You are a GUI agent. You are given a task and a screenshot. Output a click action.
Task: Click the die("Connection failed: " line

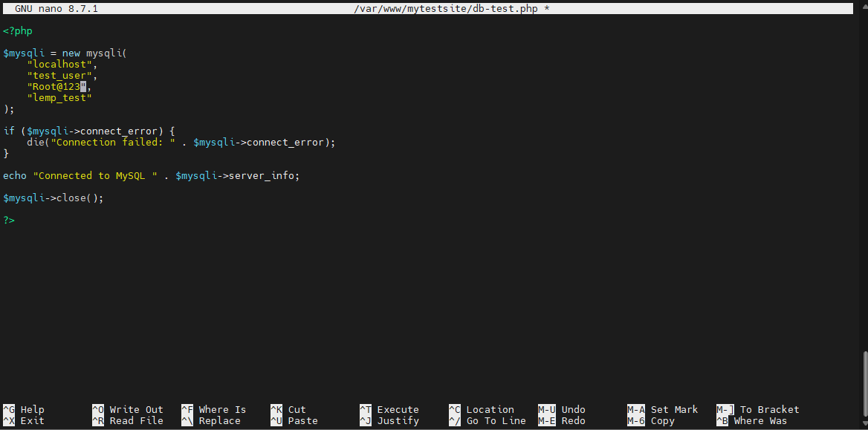coord(181,143)
